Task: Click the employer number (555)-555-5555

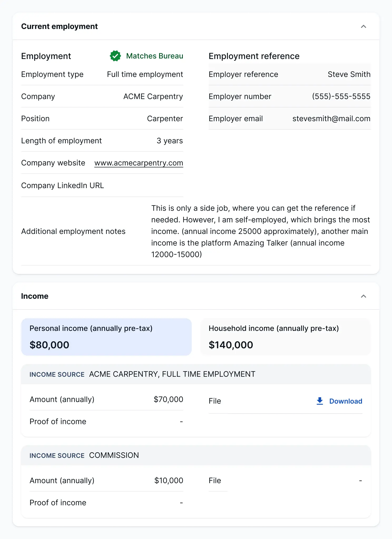Action: (x=341, y=97)
